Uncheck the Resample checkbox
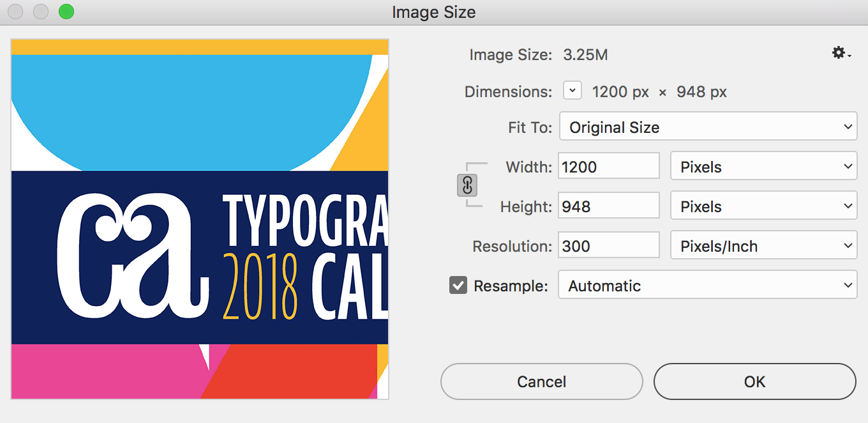 (x=458, y=286)
